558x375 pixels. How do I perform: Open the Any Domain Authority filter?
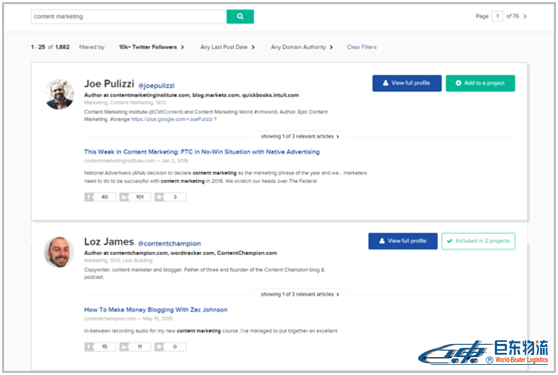pyautogui.click(x=302, y=47)
